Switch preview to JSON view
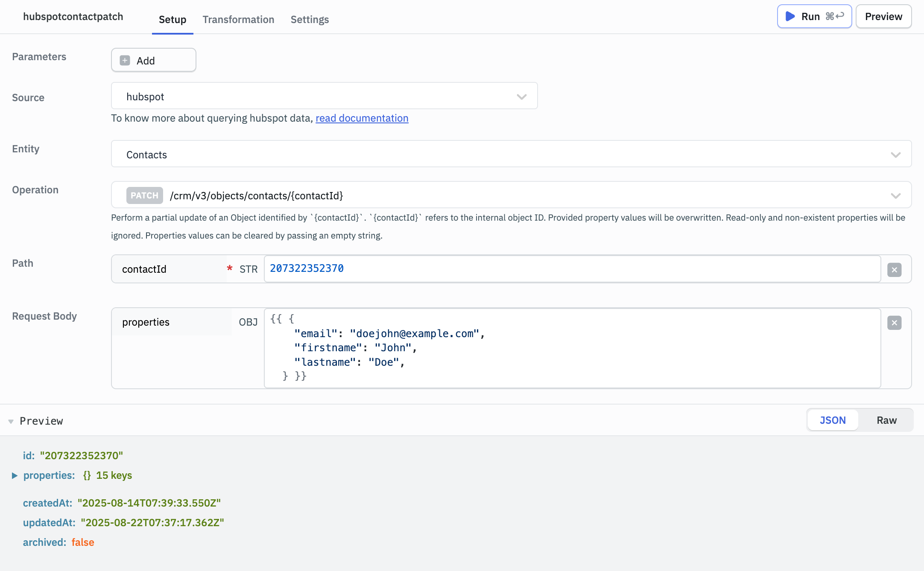The width and height of the screenshot is (924, 571). click(832, 420)
